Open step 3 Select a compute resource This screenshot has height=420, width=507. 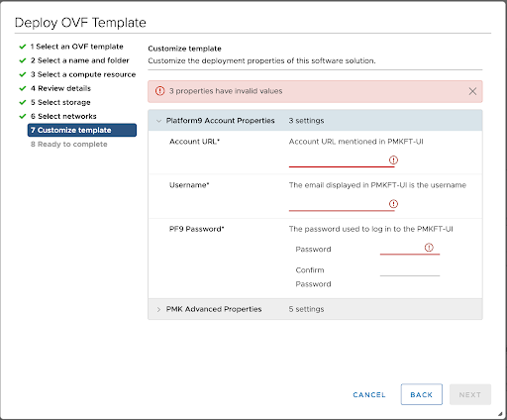(x=83, y=74)
